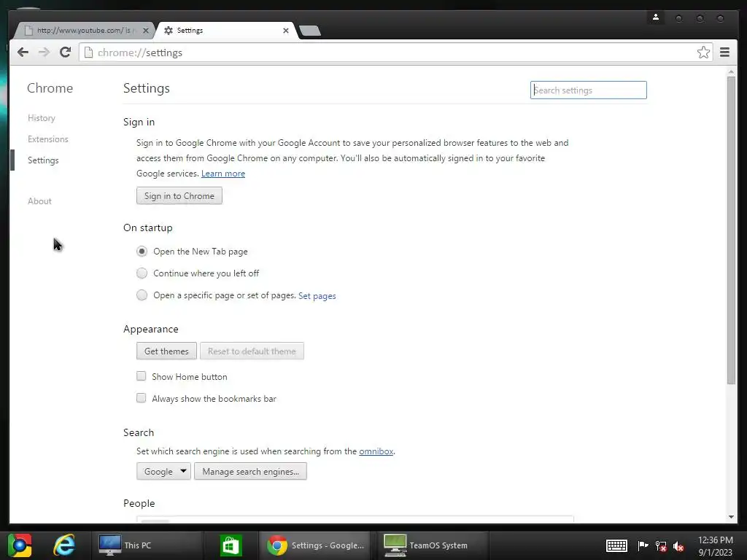747x560 pixels.
Task: Open About in the Chrome sidebar
Action: pos(39,201)
